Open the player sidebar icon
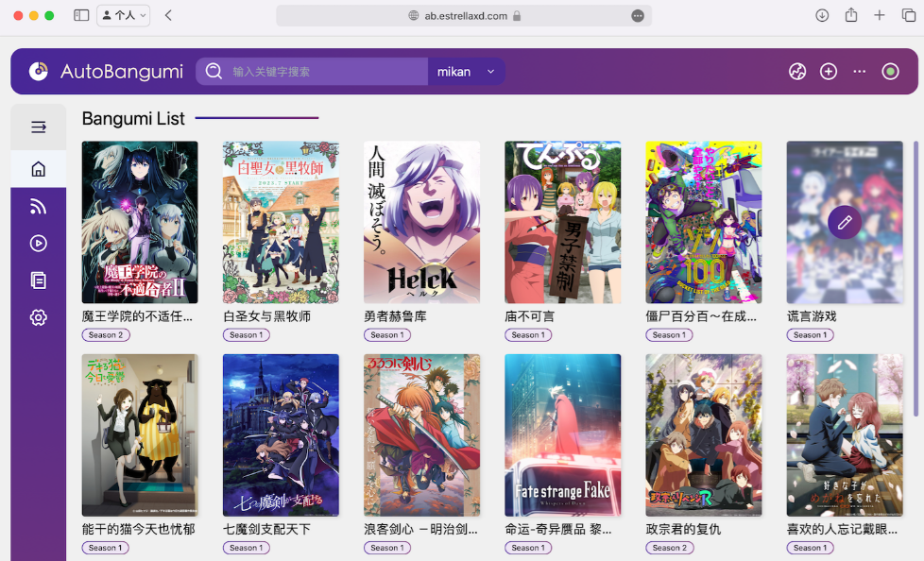This screenshot has height=561, width=924. pyautogui.click(x=39, y=244)
